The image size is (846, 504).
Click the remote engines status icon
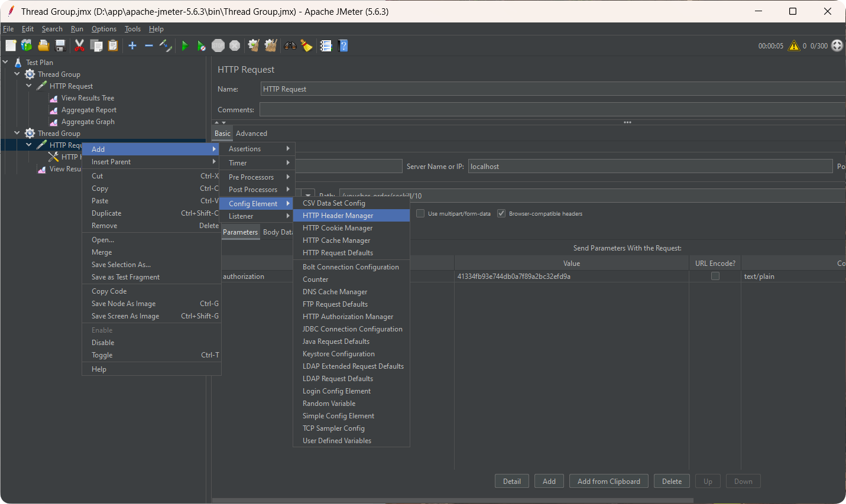837,45
